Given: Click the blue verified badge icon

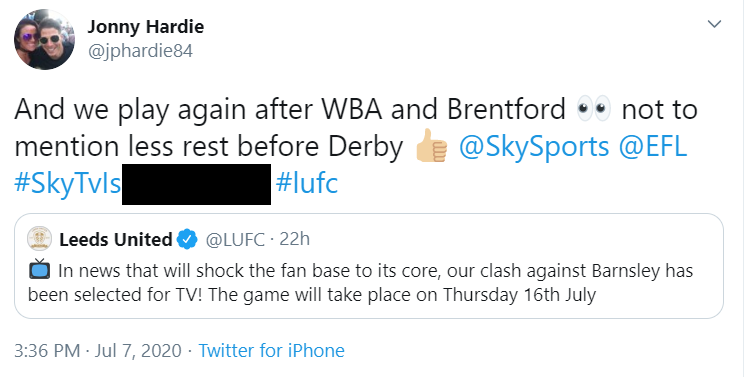Looking at the screenshot, I should pos(187,239).
